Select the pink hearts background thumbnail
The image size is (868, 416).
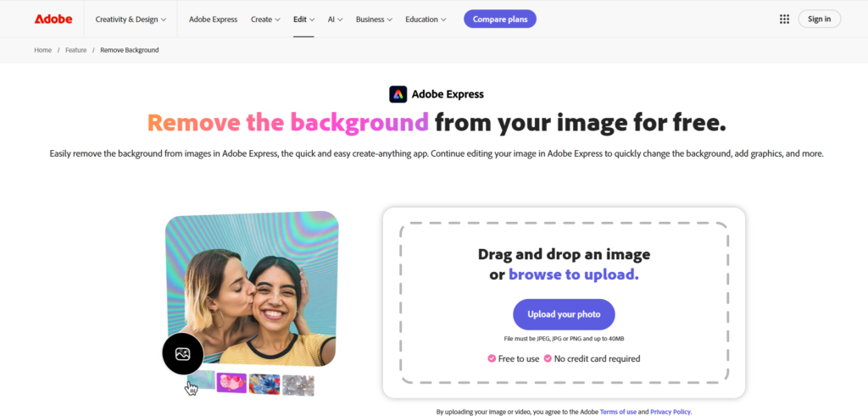tap(231, 383)
